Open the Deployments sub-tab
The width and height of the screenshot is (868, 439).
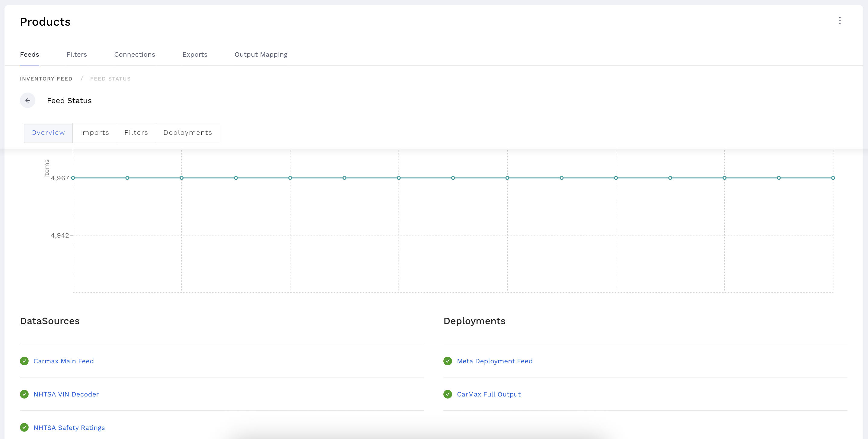(188, 133)
